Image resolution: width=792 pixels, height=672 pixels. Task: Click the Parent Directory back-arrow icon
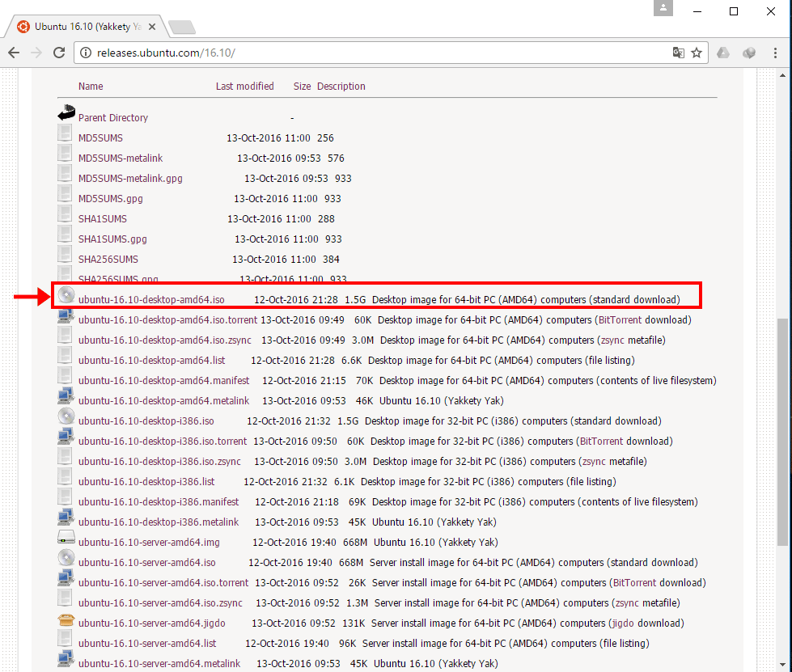coord(66,112)
